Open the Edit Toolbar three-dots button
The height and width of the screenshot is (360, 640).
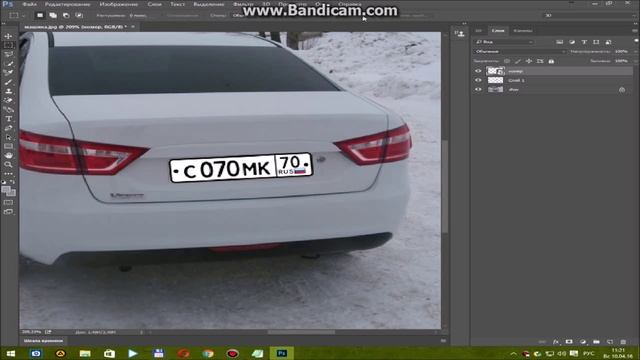pyautogui.click(x=8, y=174)
